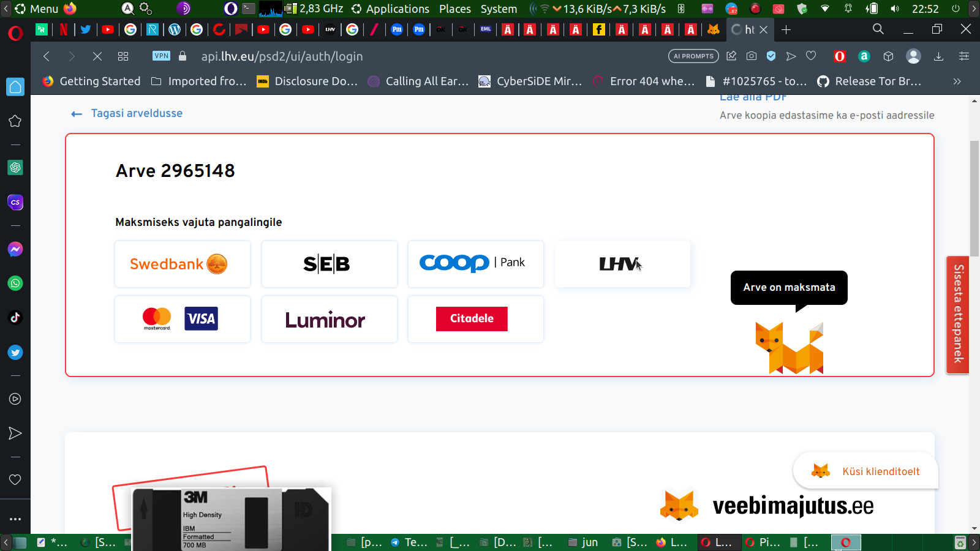Select Luminor bank payment

point(330,319)
